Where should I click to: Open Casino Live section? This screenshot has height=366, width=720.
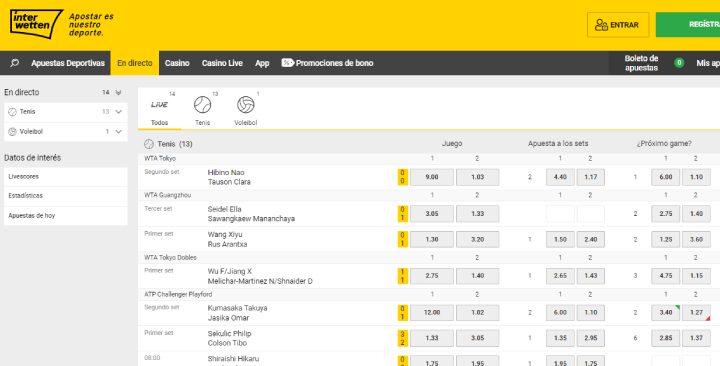[222, 63]
